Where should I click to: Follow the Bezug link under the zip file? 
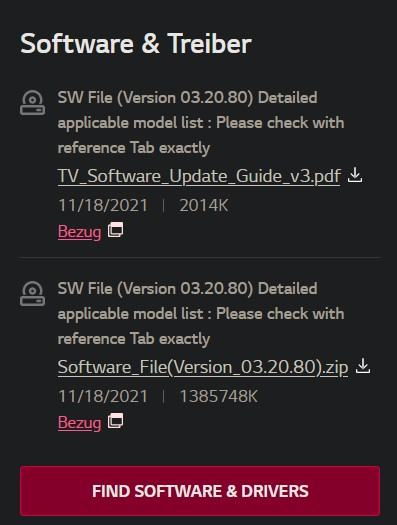pyautogui.click(x=79, y=423)
